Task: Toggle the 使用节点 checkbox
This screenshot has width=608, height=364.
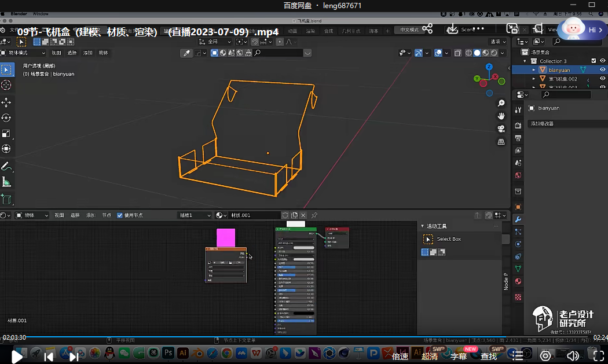Action: [x=120, y=215]
